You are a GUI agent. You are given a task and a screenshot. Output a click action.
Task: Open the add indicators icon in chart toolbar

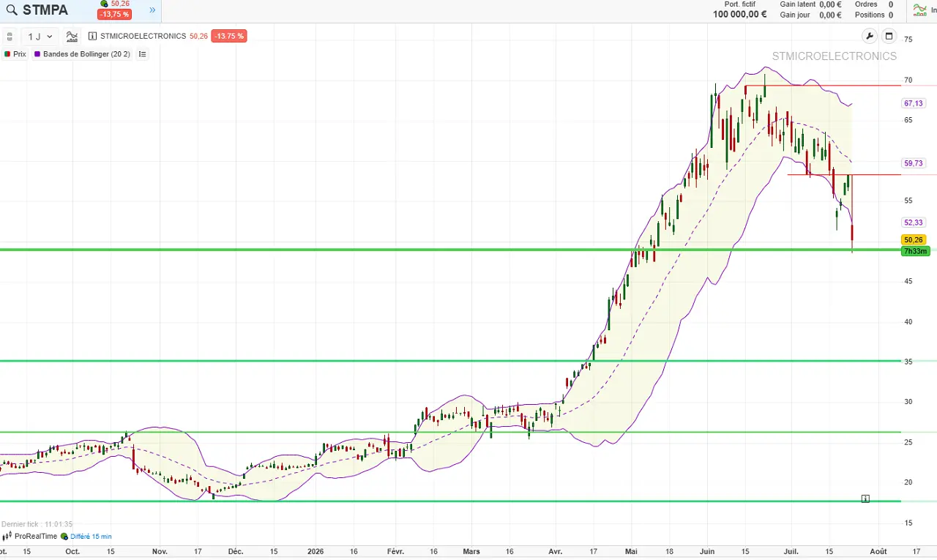point(72,36)
